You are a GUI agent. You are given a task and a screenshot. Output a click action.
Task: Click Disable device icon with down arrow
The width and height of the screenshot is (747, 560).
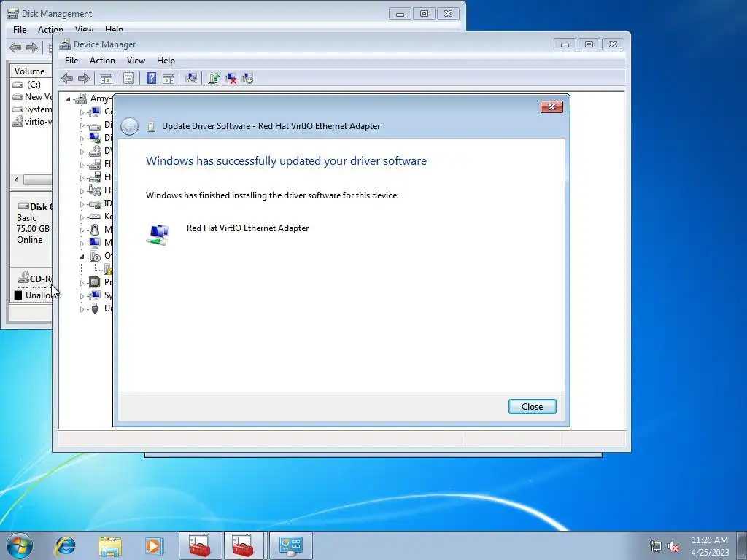pos(247,78)
